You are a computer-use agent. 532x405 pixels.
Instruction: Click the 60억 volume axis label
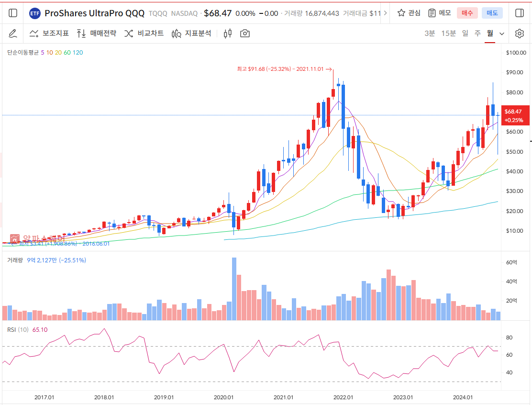511,262
